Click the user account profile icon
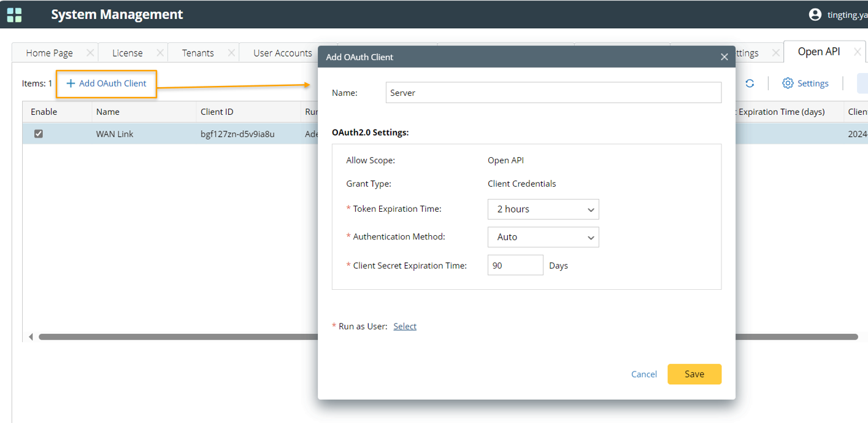 tap(815, 15)
